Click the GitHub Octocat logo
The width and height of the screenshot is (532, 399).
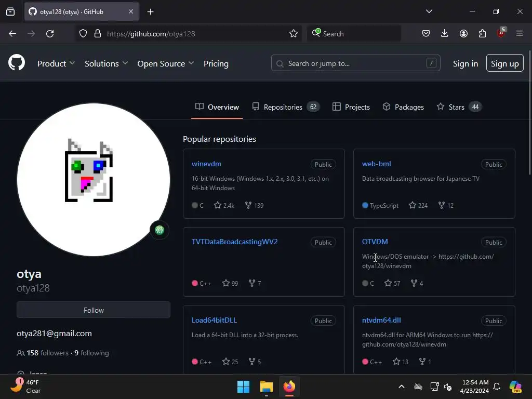point(16,63)
